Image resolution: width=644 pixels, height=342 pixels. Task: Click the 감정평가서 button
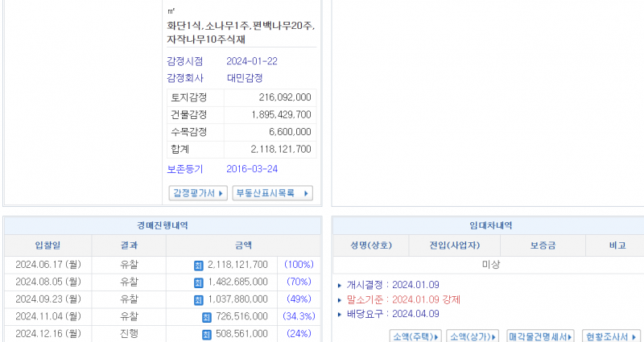pyautogui.click(x=197, y=193)
